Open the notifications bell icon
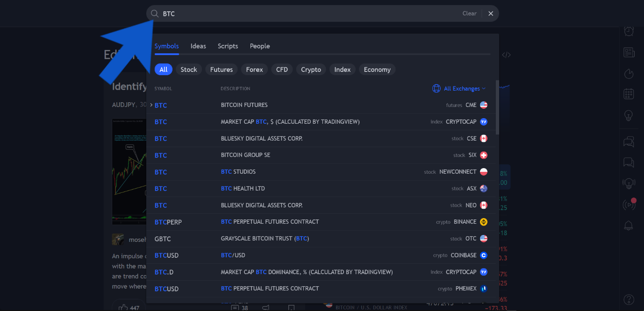This screenshot has width=644, height=311. point(629,226)
